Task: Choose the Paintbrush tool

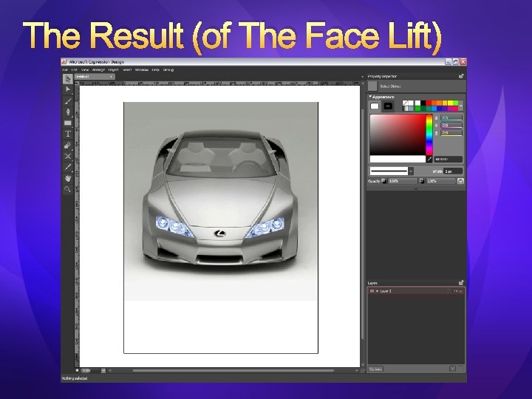Action: point(68,101)
